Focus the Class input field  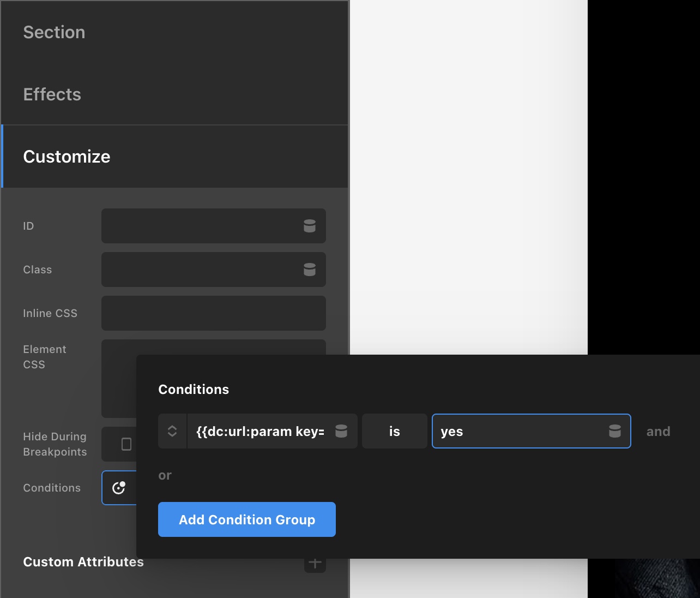pos(199,270)
